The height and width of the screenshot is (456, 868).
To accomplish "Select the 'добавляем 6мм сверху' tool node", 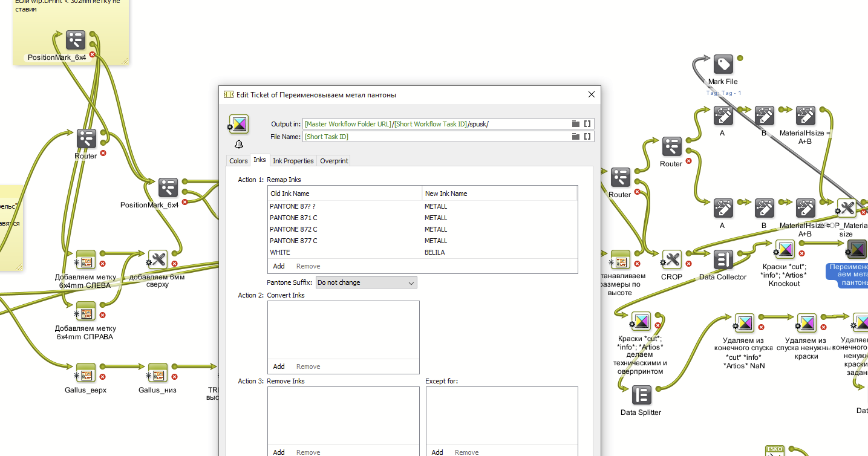I will pos(157,259).
